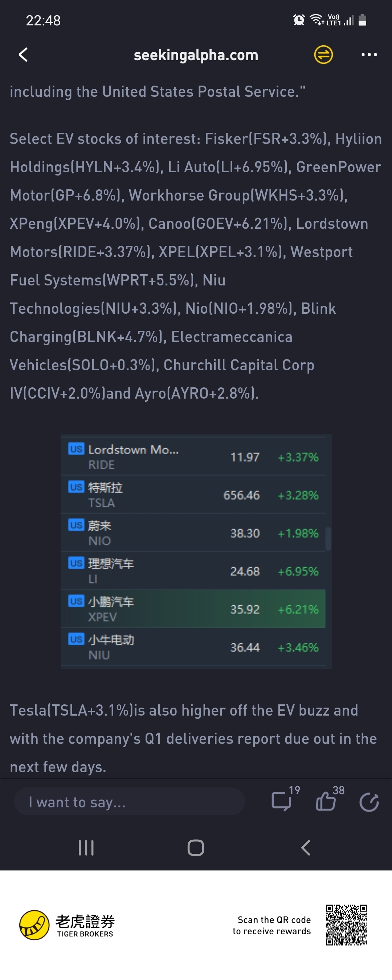Tap the thumbs-up like icon

tap(326, 801)
